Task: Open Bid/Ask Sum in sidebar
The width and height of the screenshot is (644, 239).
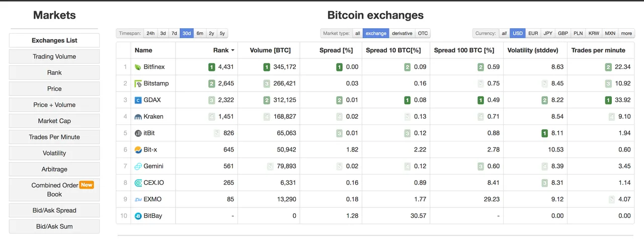Action: [x=54, y=226]
